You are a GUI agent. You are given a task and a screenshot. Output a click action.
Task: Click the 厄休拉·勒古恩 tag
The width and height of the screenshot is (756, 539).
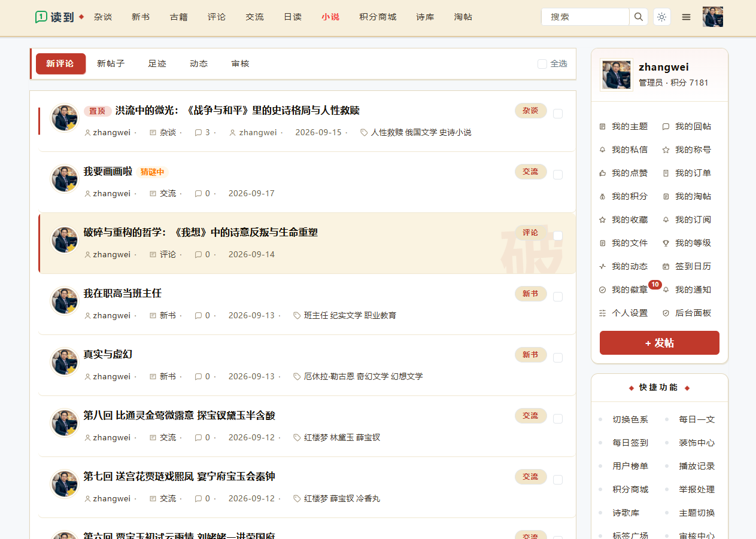click(329, 376)
